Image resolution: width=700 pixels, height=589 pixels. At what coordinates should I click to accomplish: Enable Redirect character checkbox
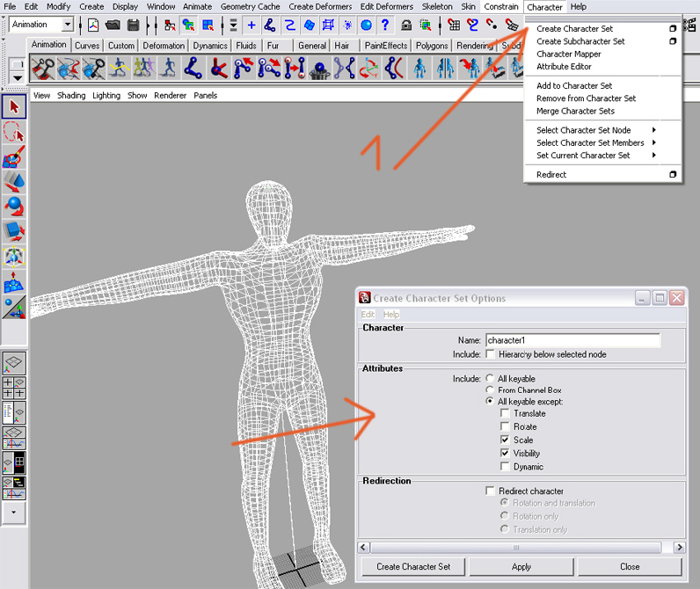click(x=490, y=491)
